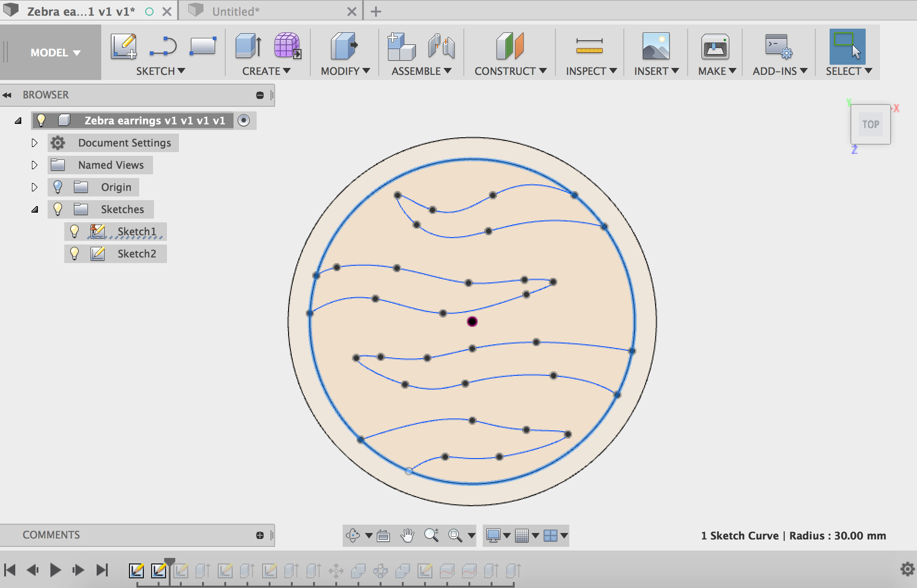Toggle the Origin folder lightbulb

click(58, 187)
